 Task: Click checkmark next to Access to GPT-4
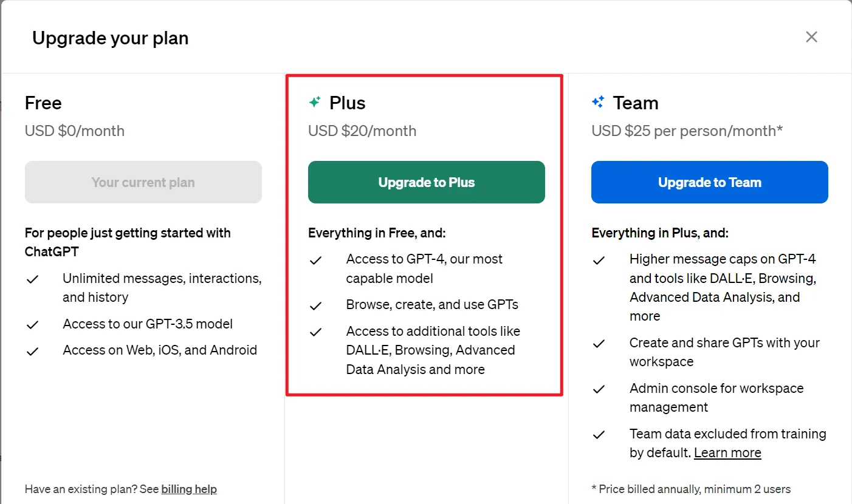315,261
